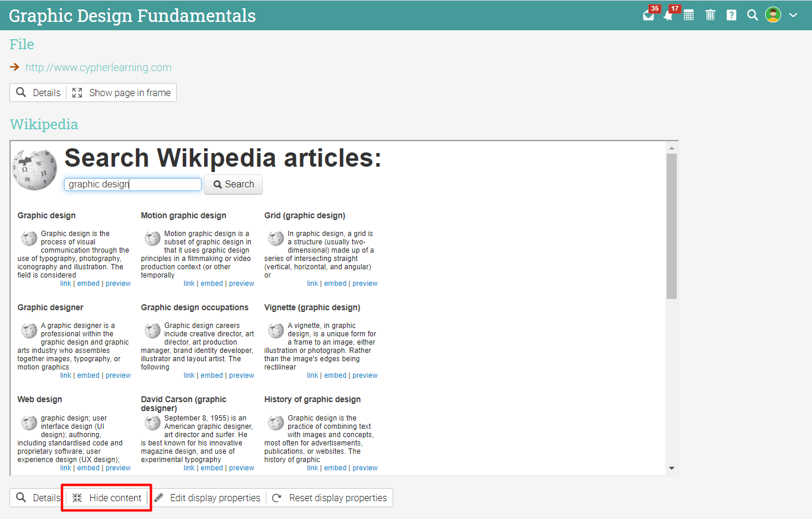The image size is (812, 519).
Task: Click 'embed' under Graphic designer article
Action: click(88, 375)
